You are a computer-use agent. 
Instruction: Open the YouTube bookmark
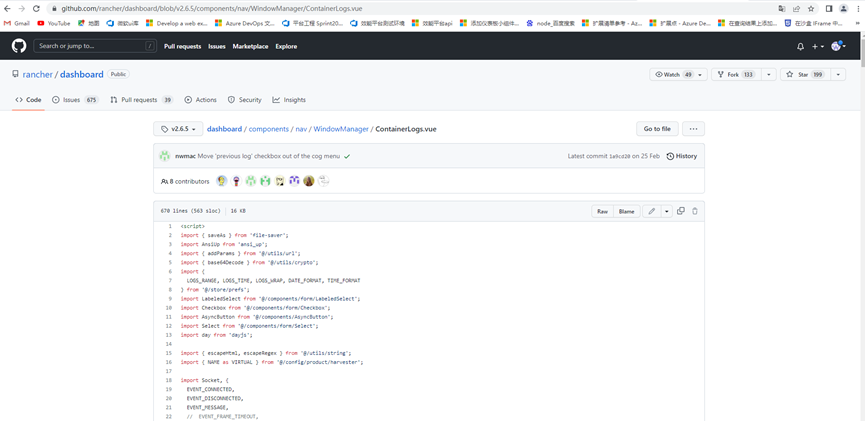pos(54,23)
